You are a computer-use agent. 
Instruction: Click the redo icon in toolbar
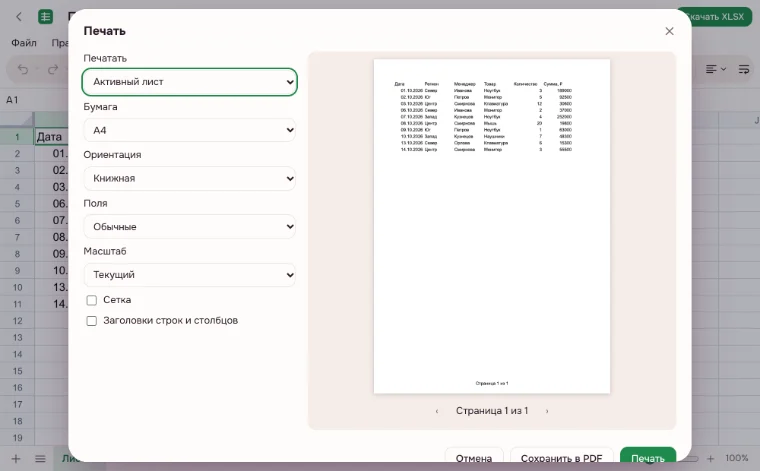(53, 69)
